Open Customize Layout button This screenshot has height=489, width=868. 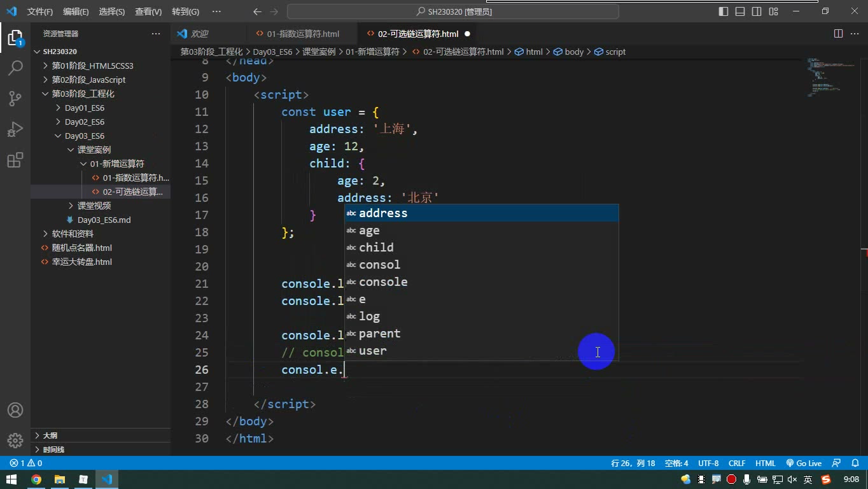pyautogui.click(x=773, y=11)
